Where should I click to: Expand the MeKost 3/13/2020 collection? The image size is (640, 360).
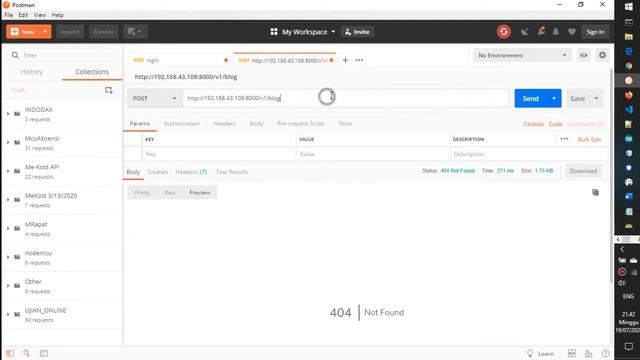click(8, 200)
